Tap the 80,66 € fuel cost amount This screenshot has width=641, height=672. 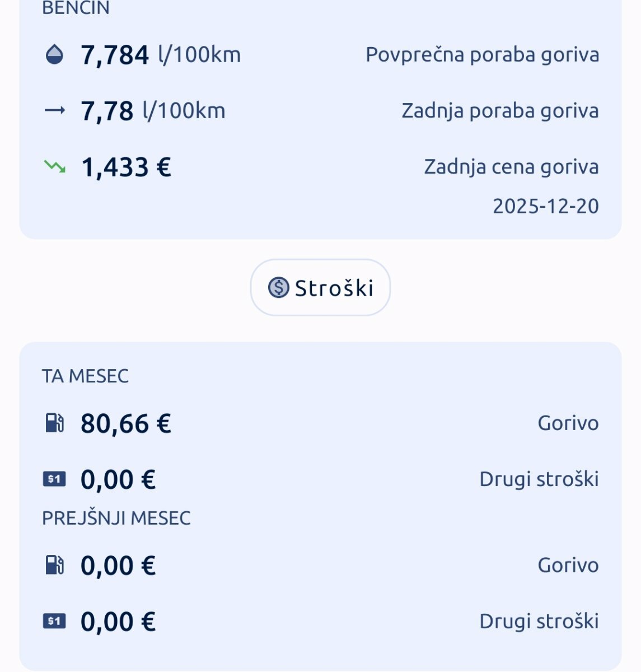pos(125,423)
